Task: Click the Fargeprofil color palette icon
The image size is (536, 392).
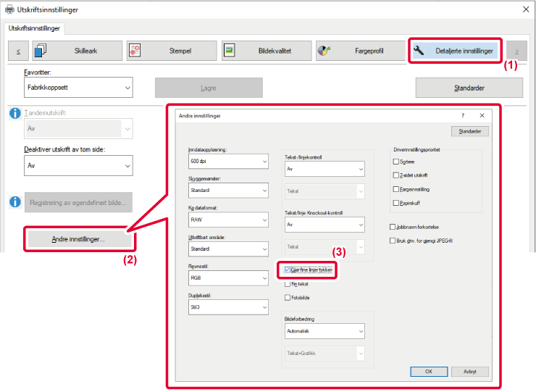Action: point(324,51)
